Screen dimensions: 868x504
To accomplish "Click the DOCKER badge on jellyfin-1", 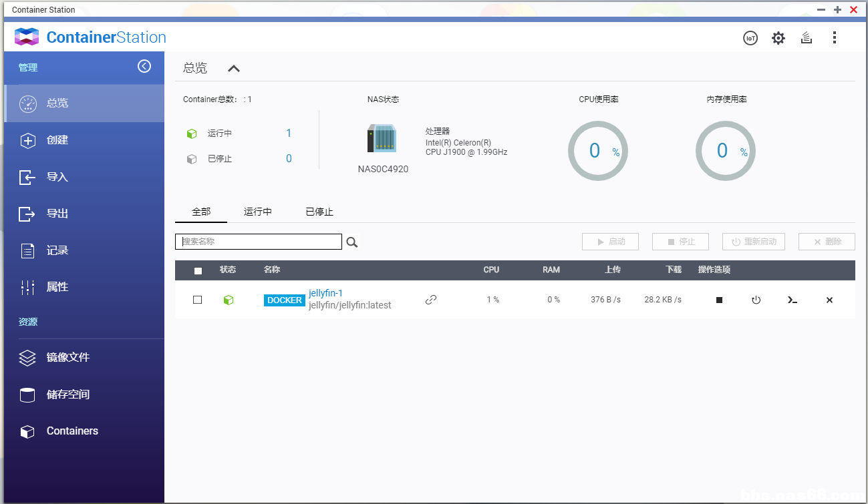I will point(285,300).
